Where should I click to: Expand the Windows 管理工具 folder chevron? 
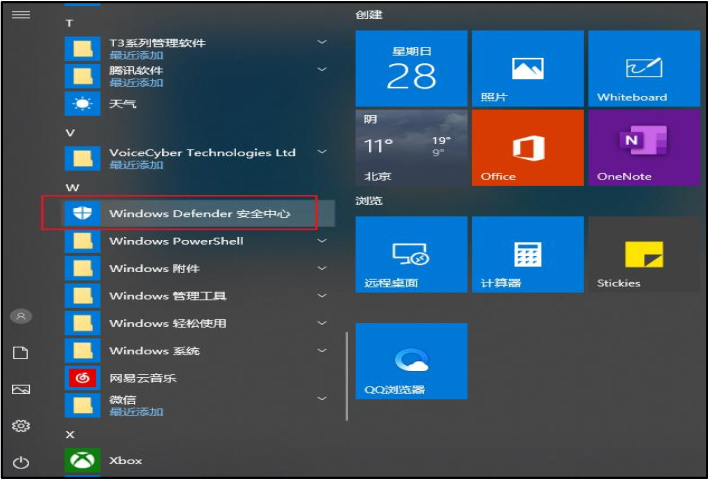coord(322,296)
